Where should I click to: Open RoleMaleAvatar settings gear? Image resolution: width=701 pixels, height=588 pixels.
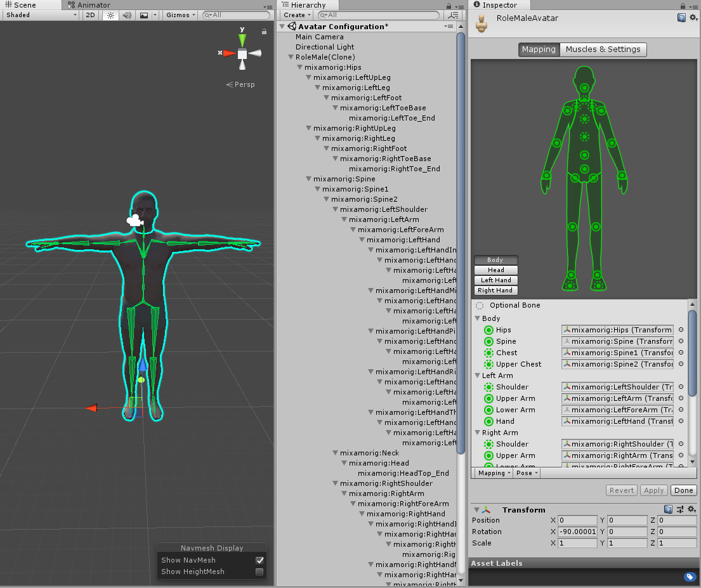693,17
